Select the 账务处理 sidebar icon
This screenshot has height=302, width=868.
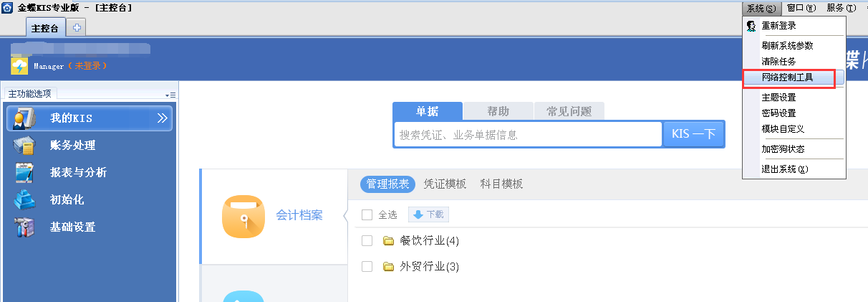24,146
